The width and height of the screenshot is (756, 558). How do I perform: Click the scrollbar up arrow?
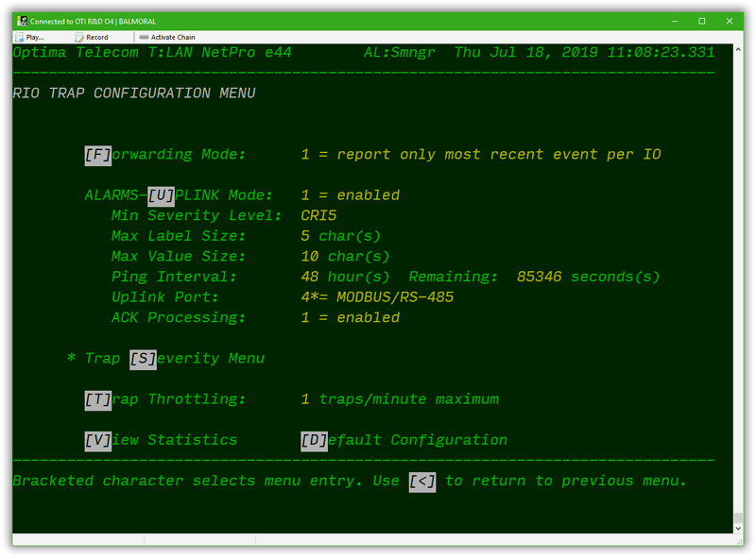coord(738,49)
